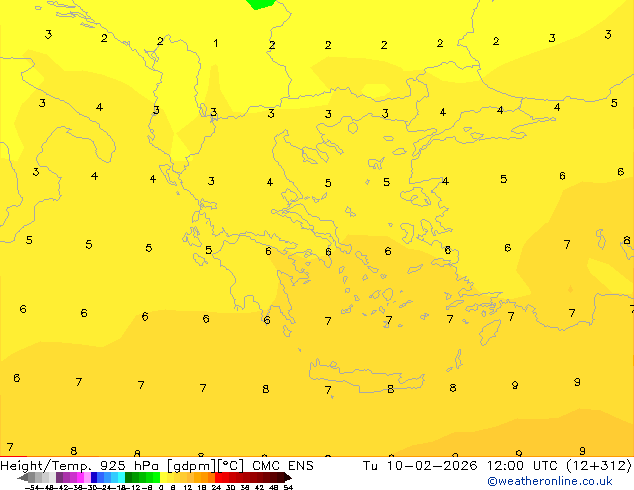
Task: Click the 'CMC ENS' model label
Action: (283, 466)
